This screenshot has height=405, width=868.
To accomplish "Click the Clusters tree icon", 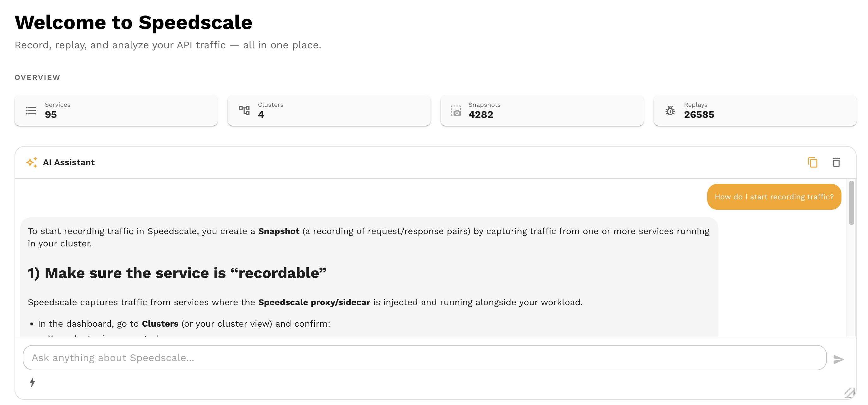I will point(244,111).
